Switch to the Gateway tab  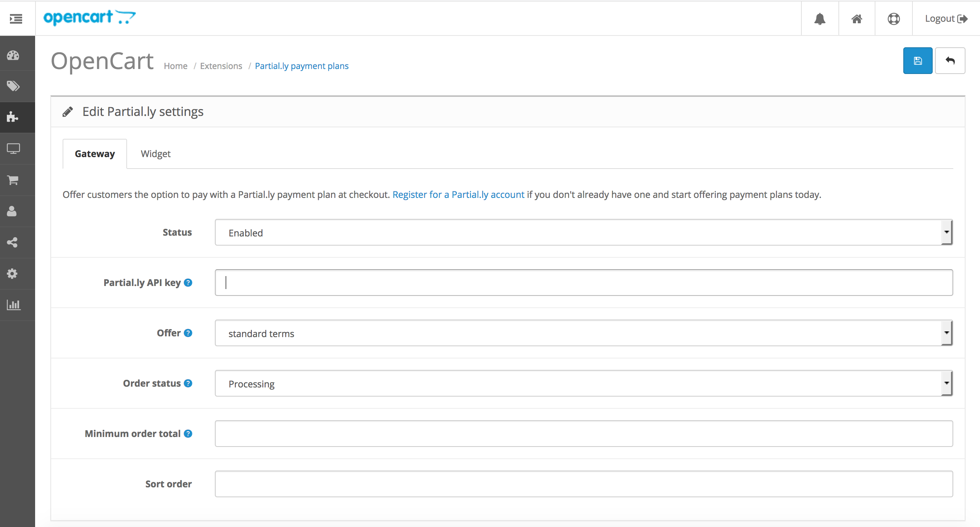pyautogui.click(x=95, y=154)
